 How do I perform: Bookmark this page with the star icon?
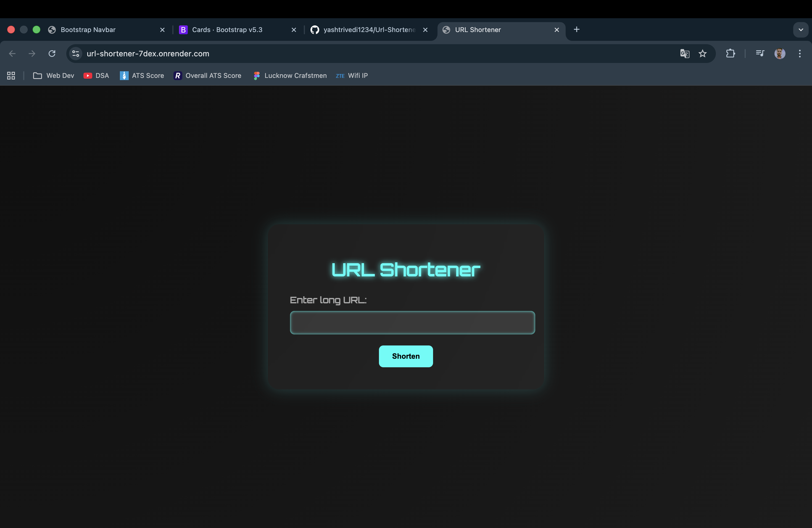point(702,54)
